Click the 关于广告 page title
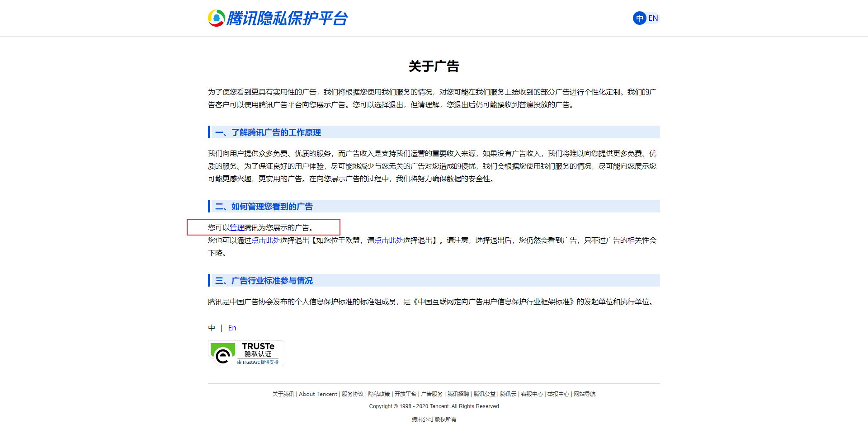The image size is (868, 438). (x=434, y=66)
